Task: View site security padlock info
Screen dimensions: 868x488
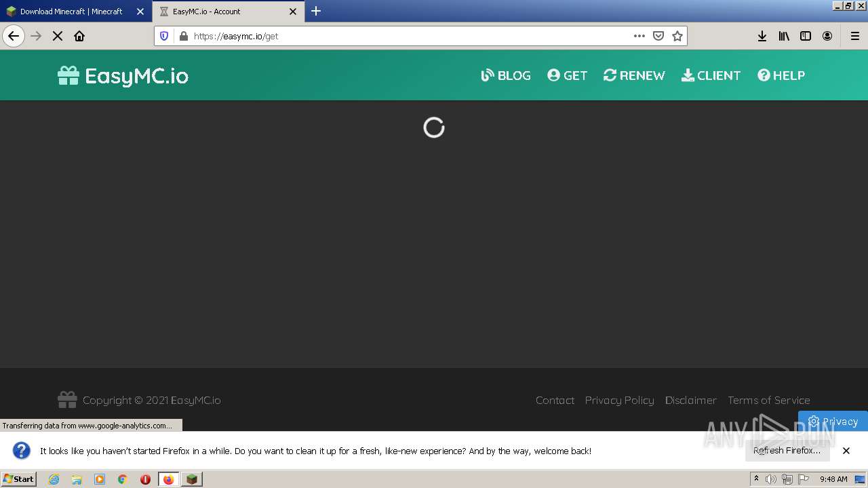Action: pyautogui.click(x=183, y=36)
